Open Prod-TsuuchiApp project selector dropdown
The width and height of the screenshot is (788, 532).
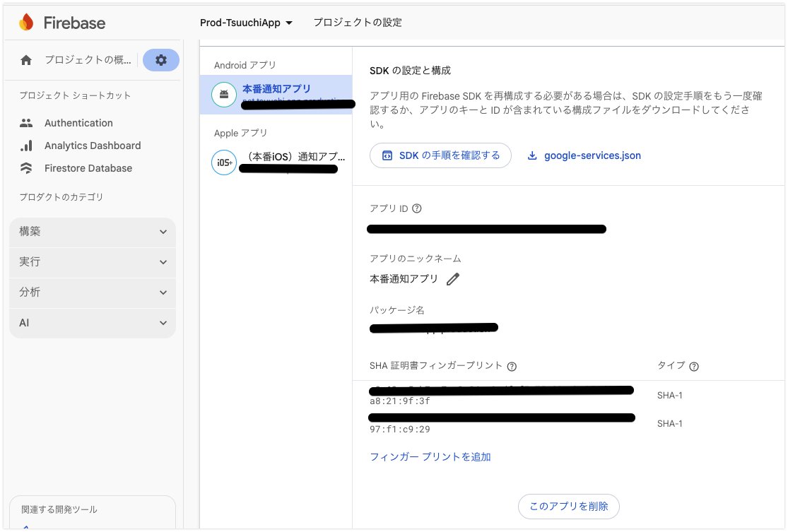coord(246,23)
